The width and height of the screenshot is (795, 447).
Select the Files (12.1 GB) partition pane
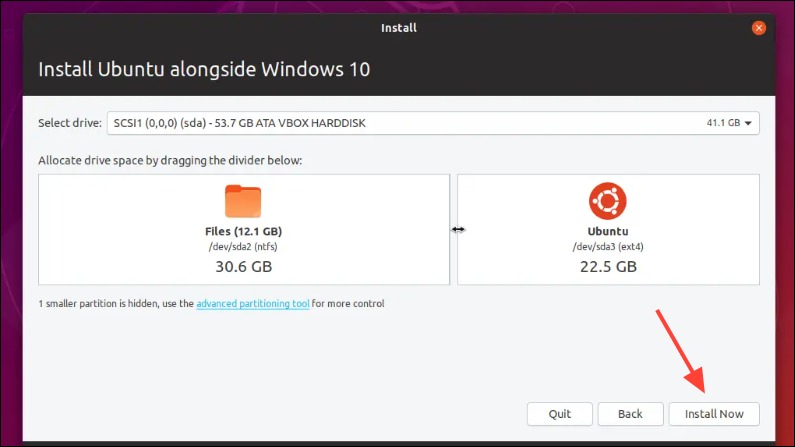coord(244,230)
